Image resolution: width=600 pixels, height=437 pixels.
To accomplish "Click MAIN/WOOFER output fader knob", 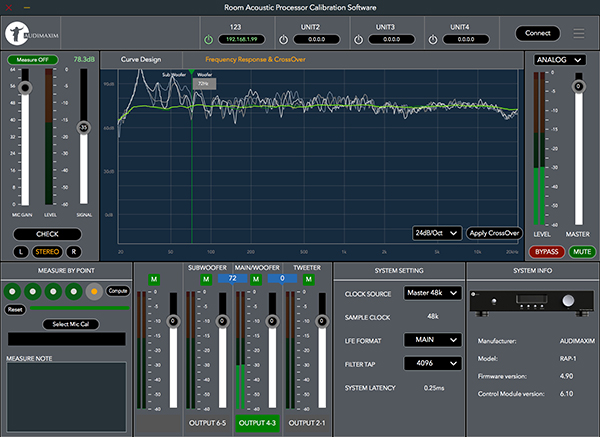I will click(272, 321).
